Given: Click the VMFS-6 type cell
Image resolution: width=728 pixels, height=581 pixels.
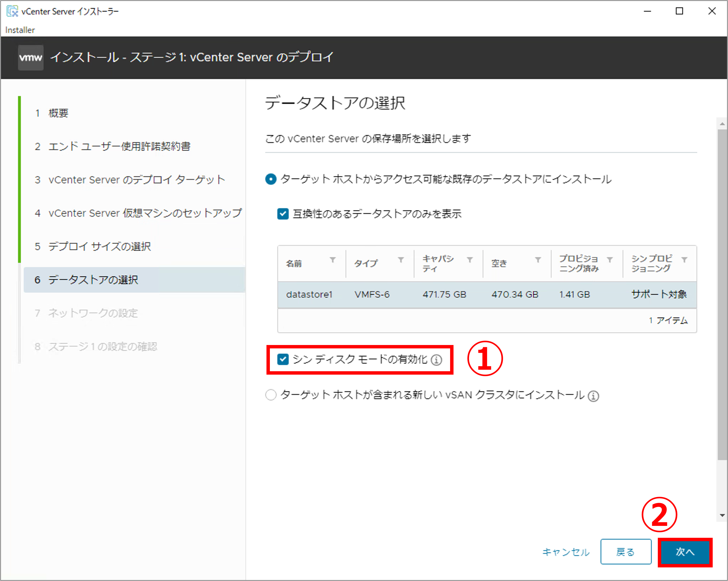Looking at the screenshot, I should (x=372, y=295).
